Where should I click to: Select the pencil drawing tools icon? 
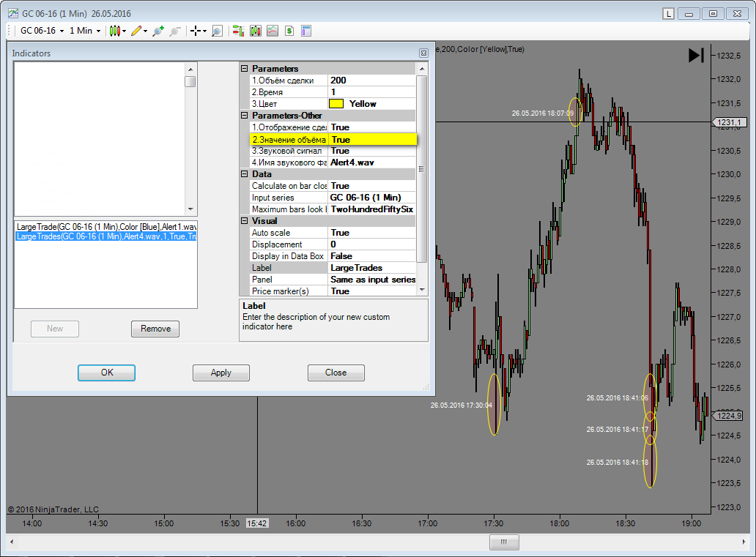click(x=137, y=31)
